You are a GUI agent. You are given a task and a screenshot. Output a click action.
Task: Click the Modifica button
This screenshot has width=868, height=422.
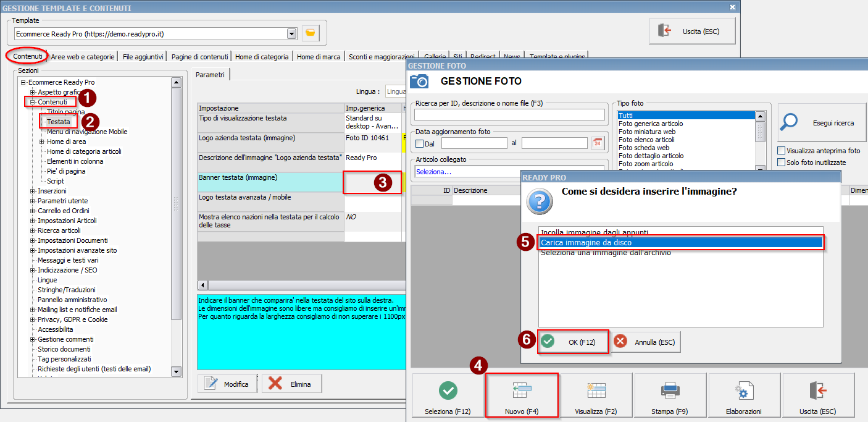pos(227,384)
